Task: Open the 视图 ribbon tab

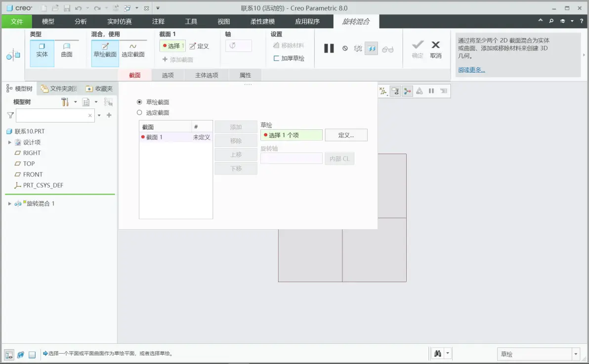Action: [x=223, y=21]
